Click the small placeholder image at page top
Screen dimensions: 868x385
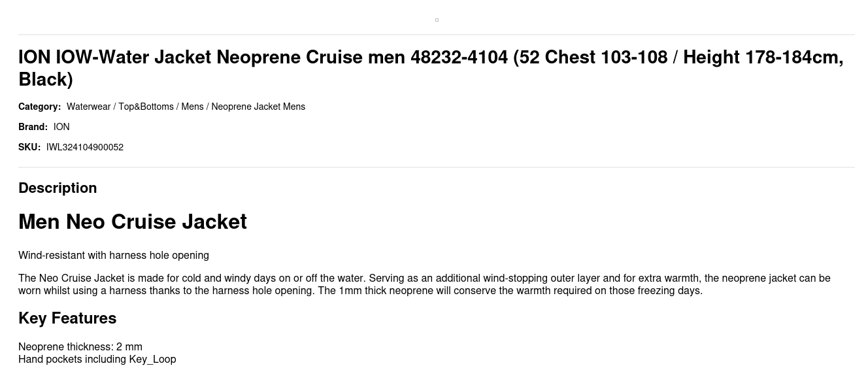pyautogui.click(x=437, y=20)
